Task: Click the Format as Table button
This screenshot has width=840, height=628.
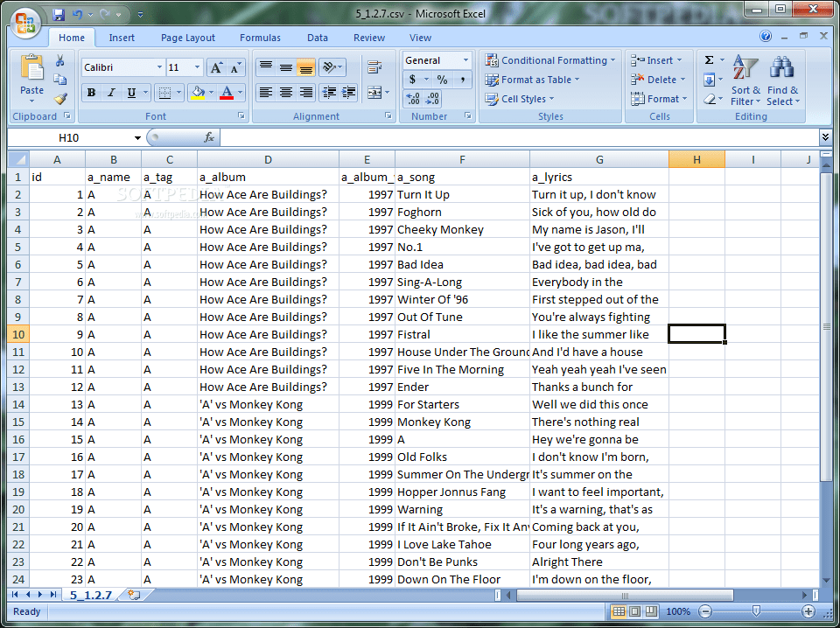Action: 532,80
